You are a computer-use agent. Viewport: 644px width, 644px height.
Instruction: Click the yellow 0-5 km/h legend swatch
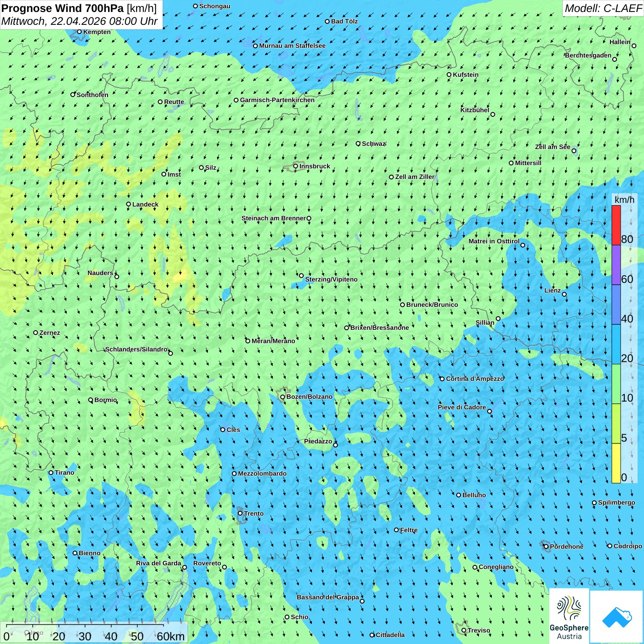tap(616, 463)
